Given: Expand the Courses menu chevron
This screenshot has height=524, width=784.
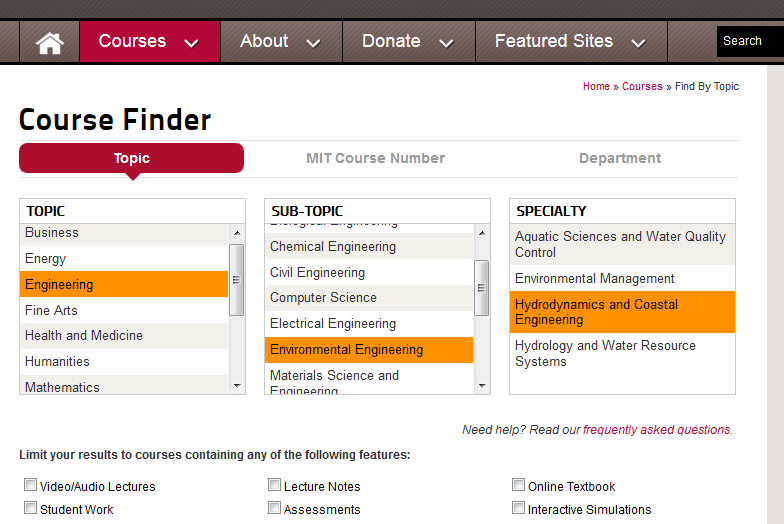Looking at the screenshot, I should (192, 43).
